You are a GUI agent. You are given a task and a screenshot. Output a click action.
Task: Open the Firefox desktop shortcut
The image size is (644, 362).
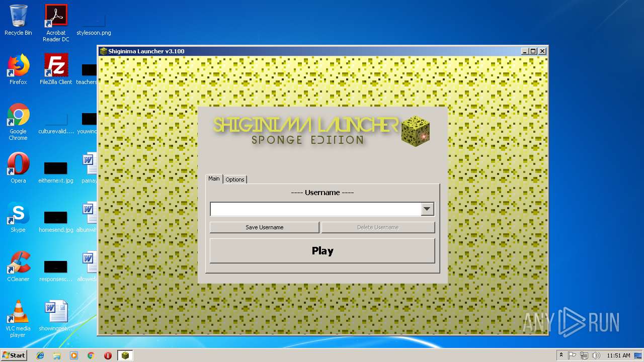tap(18, 69)
